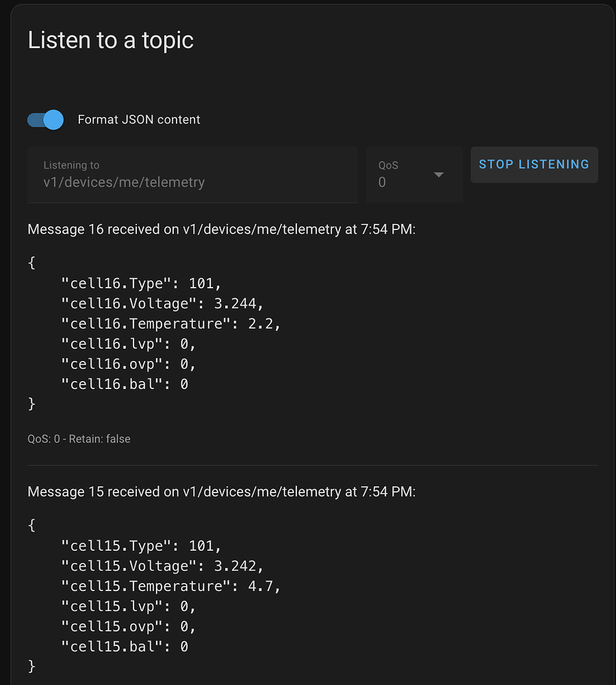616x685 pixels.
Task: Click the cell15.Type line
Action: click(141, 546)
